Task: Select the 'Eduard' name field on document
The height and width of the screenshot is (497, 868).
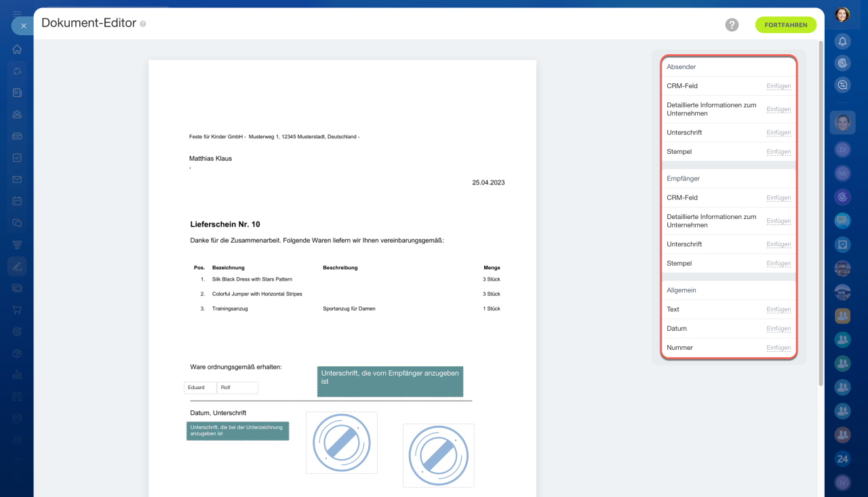Action: [x=200, y=388]
